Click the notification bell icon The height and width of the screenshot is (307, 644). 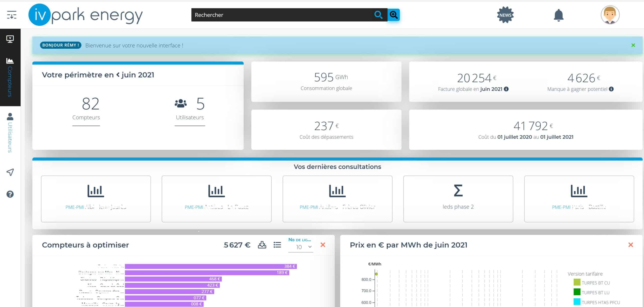[558, 15]
